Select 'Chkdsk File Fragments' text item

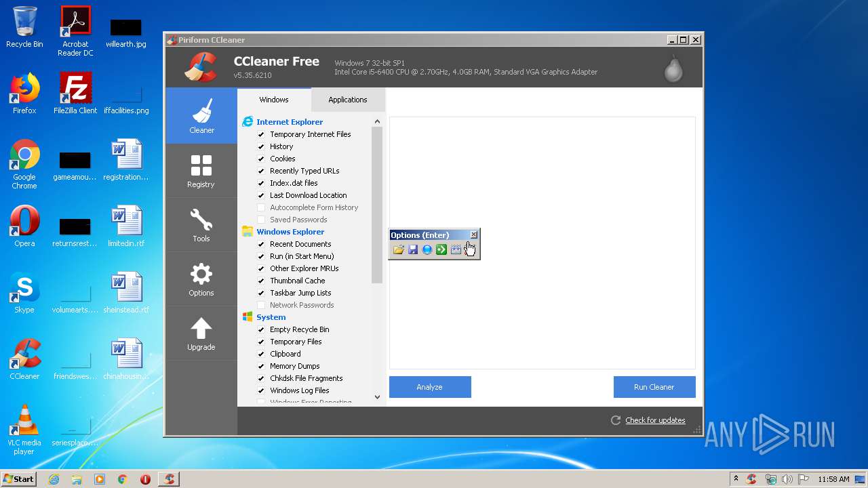(x=307, y=378)
